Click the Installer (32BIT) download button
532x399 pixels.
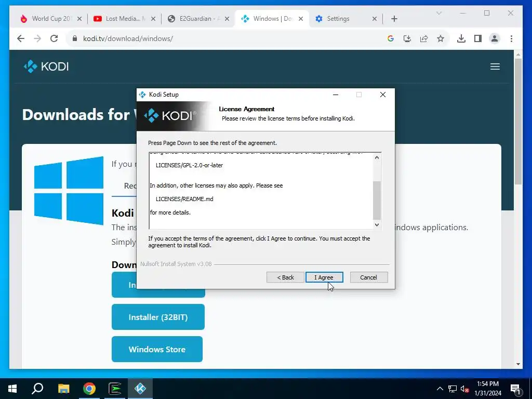tap(158, 317)
